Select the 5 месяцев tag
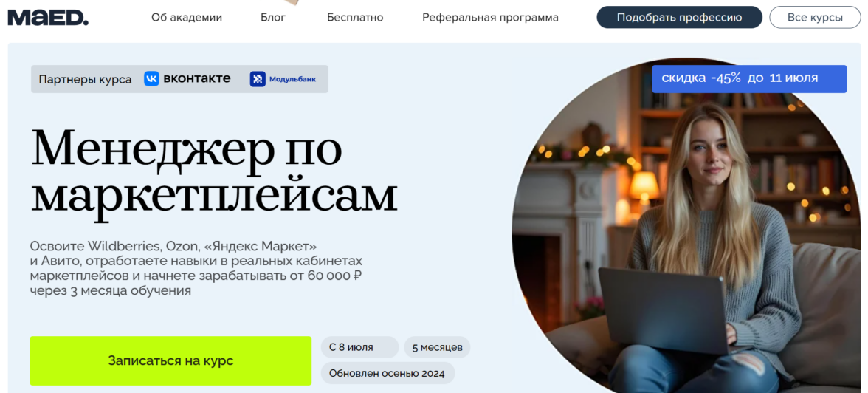Viewport: 868px width, 393px height. 437,347
